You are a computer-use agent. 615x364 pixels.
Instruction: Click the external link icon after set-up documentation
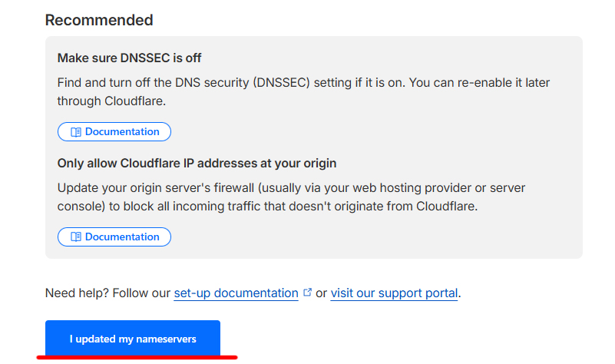(308, 293)
